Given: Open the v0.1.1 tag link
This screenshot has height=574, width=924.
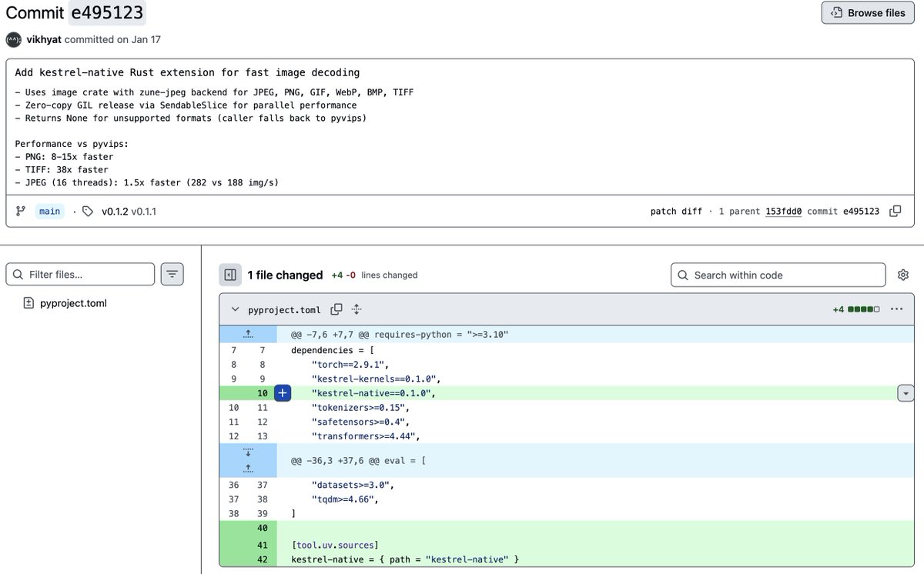Looking at the screenshot, I should 143,211.
